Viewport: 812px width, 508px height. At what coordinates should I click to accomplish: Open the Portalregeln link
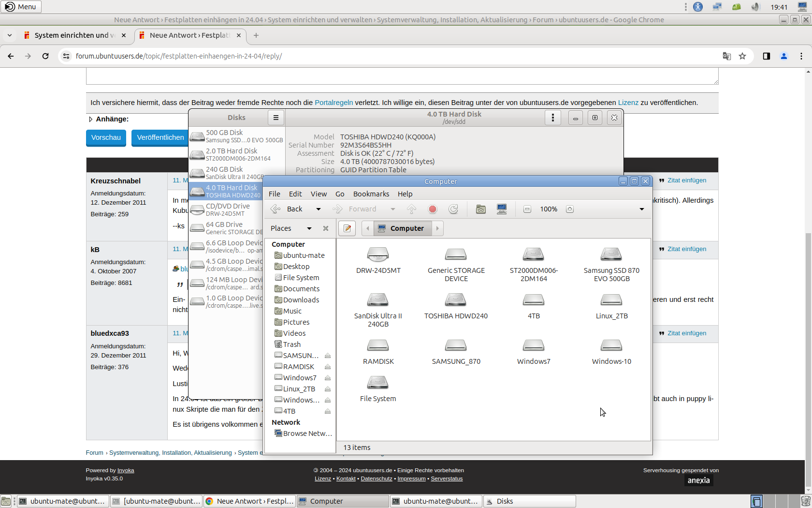coord(334,103)
